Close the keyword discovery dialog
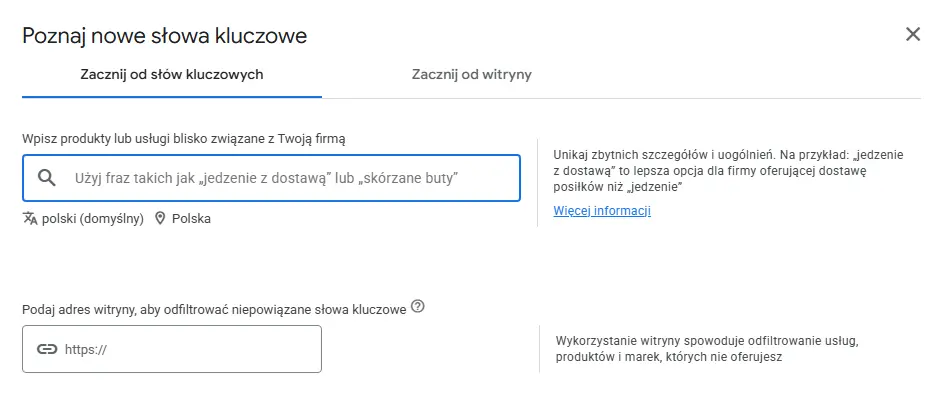The width and height of the screenshot is (936, 404). click(912, 35)
